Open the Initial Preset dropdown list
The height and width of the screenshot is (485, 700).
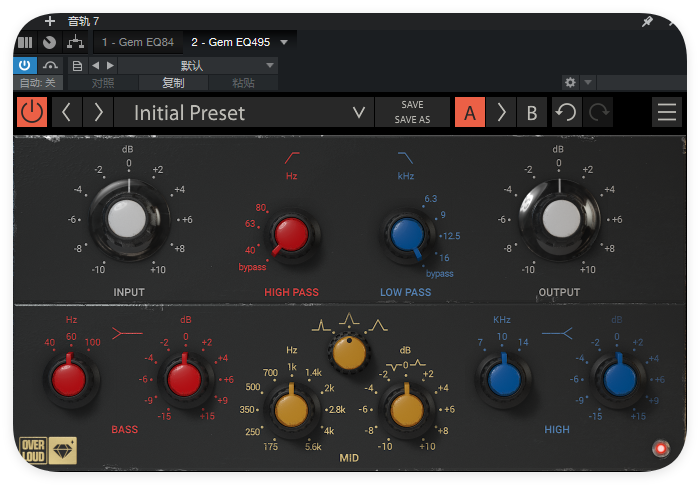click(x=244, y=112)
